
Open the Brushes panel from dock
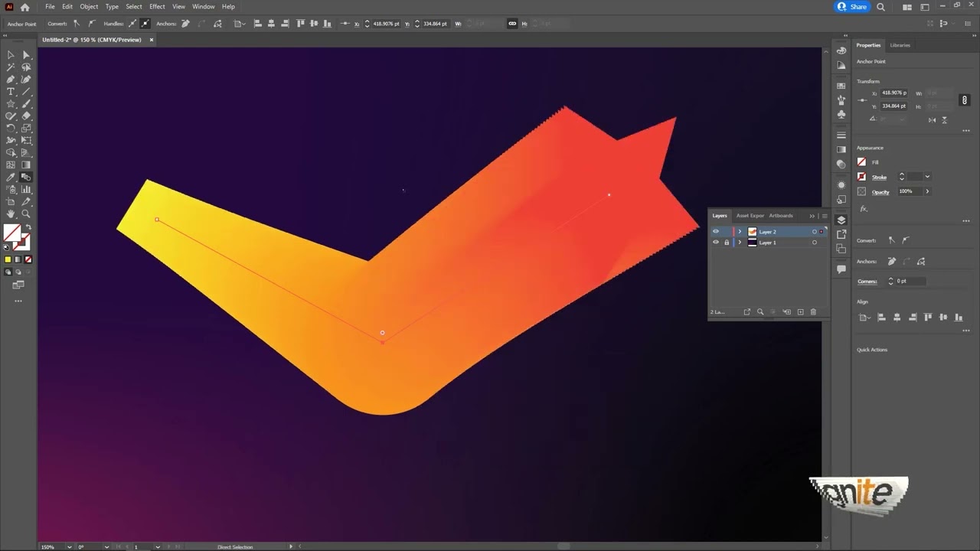[x=841, y=100]
